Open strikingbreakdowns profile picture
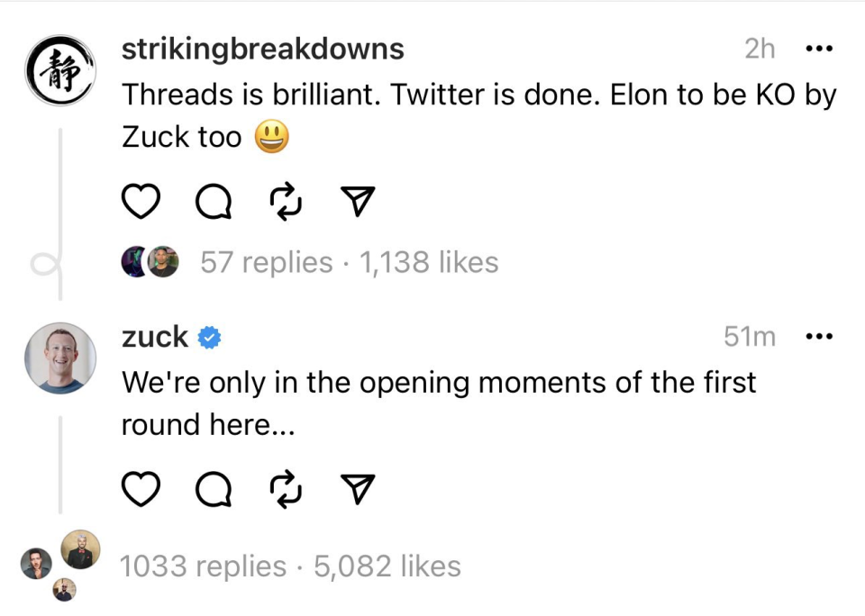Screen dimensions: 865x616 point(59,71)
